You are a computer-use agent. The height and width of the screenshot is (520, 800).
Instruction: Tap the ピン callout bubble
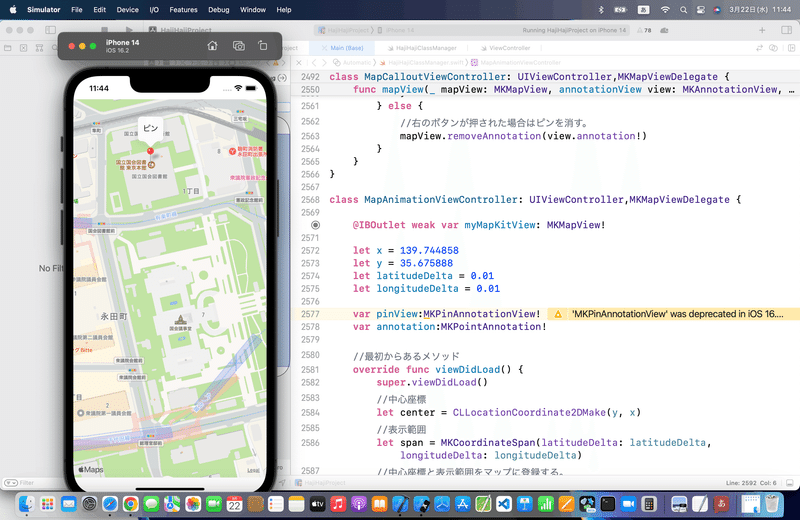click(x=151, y=128)
